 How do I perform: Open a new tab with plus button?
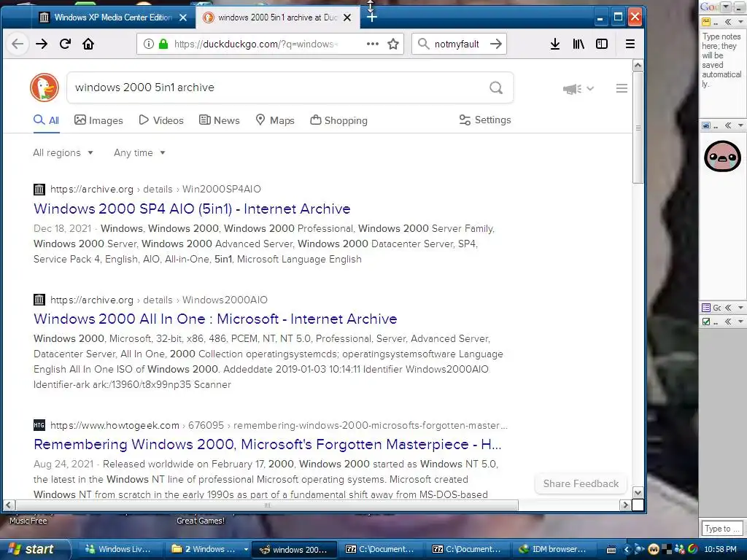click(372, 17)
